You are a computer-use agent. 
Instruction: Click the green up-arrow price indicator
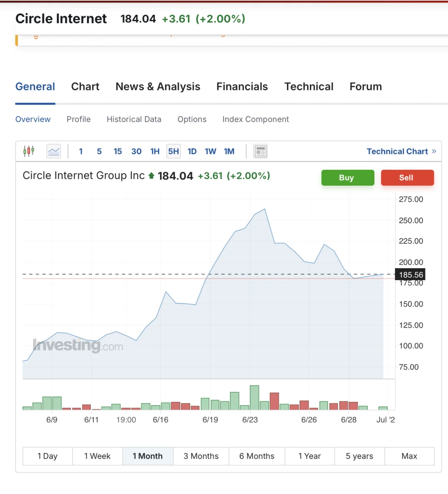151,176
